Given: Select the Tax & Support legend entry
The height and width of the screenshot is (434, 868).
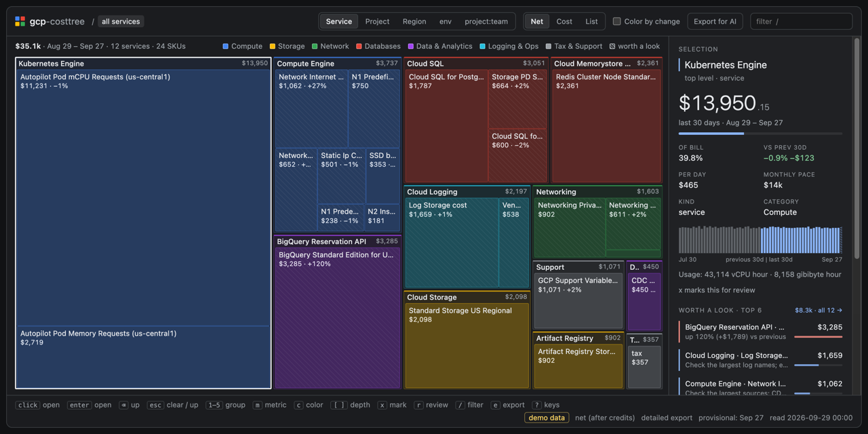Looking at the screenshot, I should click(574, 46).
